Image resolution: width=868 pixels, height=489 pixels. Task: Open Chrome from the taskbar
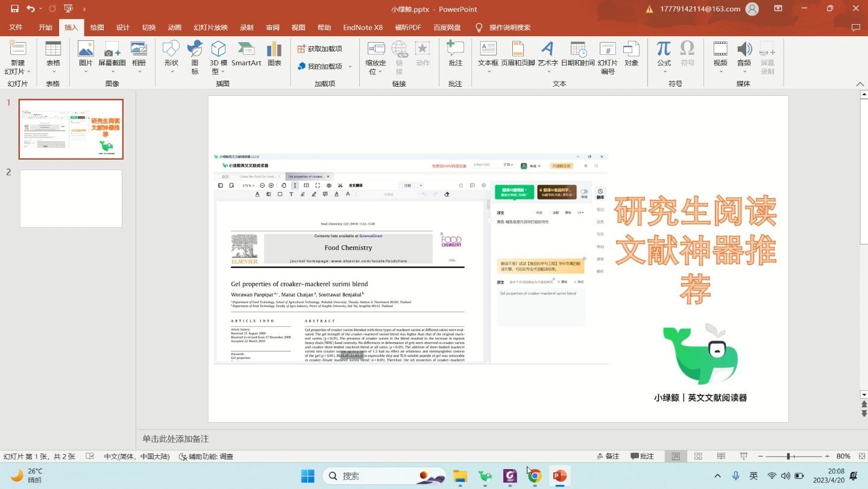point(534,476)
